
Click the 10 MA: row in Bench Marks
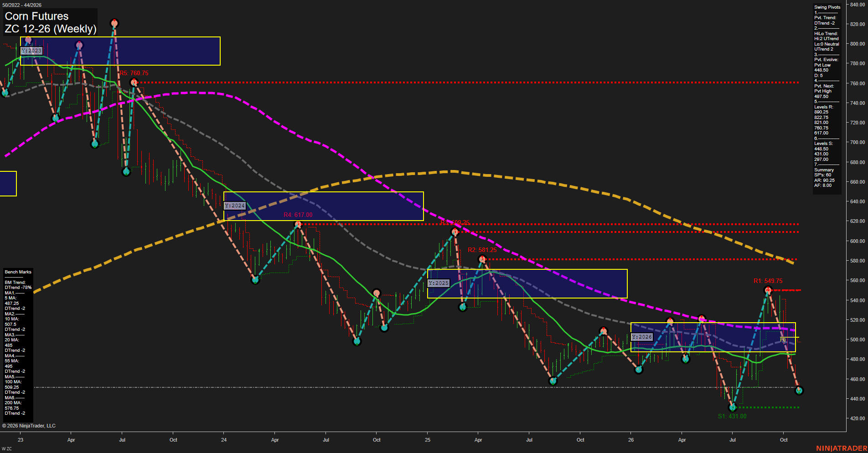point(12,319)
